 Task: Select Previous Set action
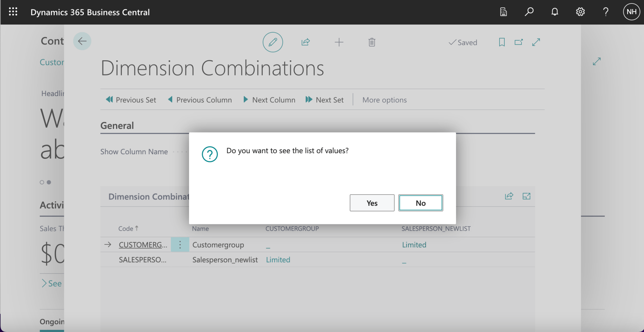131,100
